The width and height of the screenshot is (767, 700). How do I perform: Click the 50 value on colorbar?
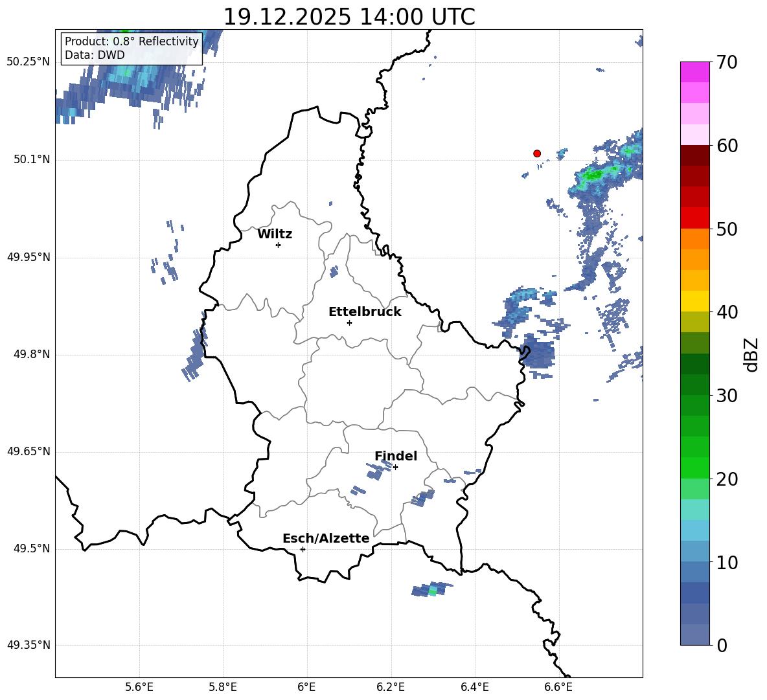coord(727,229)
